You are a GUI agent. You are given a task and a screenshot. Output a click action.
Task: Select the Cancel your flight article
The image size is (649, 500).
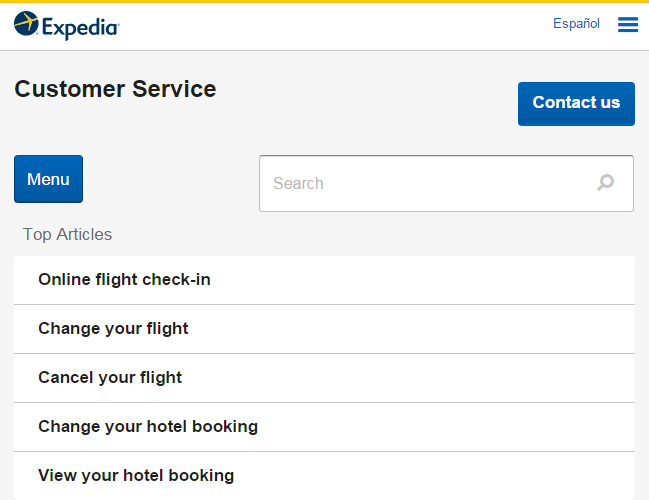(110, 377)
